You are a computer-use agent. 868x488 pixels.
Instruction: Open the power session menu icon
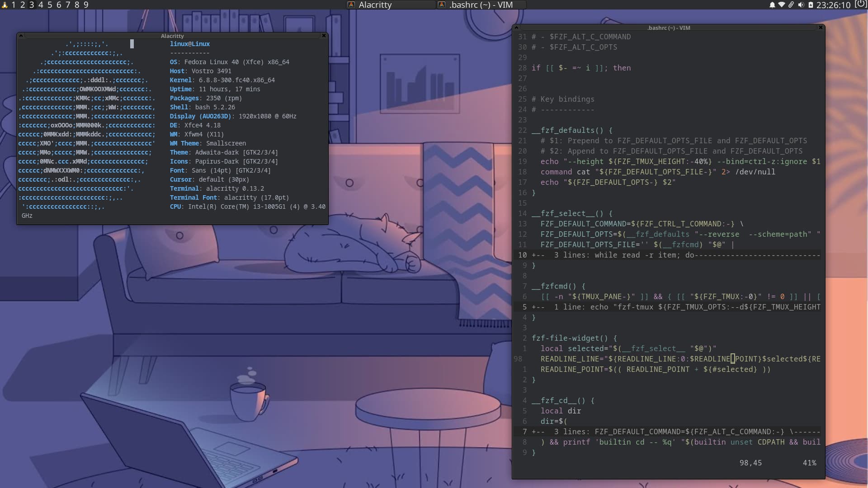pyautogui.click(x=861, y=5)
